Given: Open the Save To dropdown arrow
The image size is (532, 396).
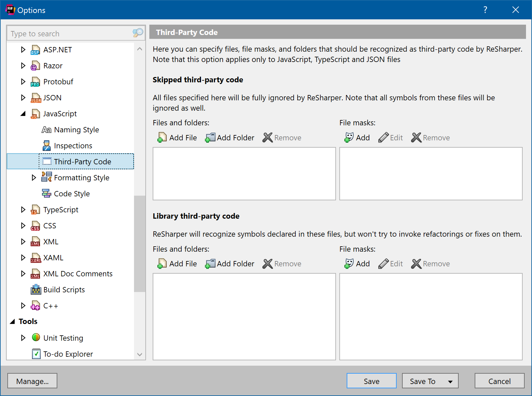Looking at the screenshot, I should pyautogui.click(x=450, y=382).
